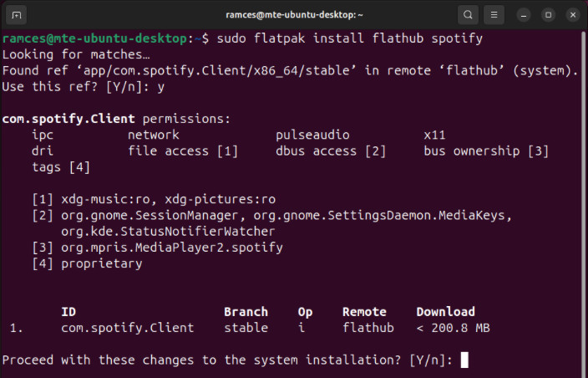Click 'com.spotify.Client' in the table row
Image resolution: width=588 pixels, height=378 pixels.
[128, 328]
